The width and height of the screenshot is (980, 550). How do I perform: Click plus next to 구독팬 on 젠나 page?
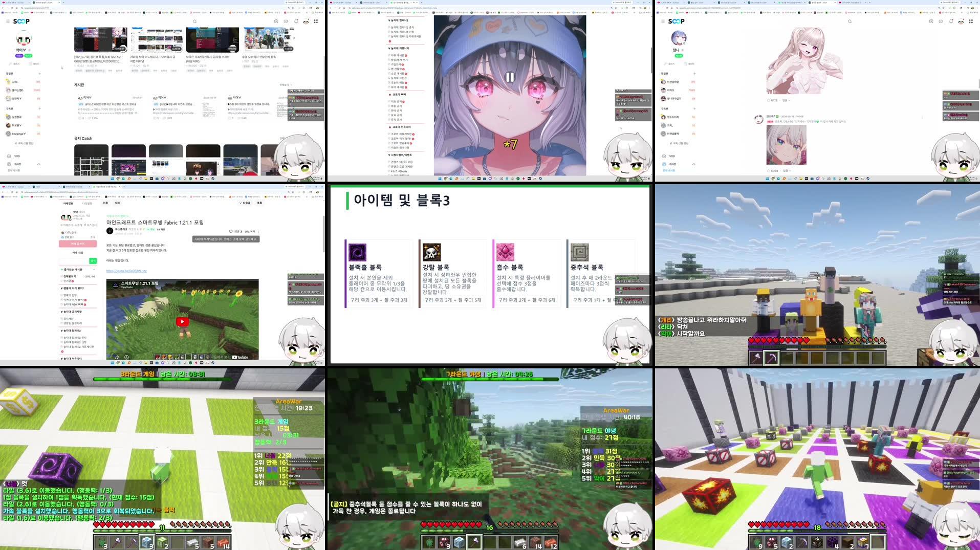(x=694, y=108)
